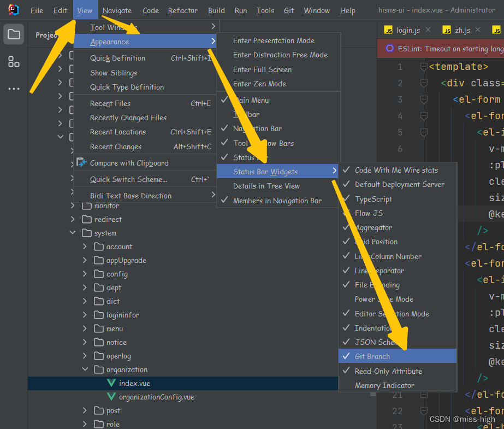Open the Refactor menu
The image size is (504, 429).
pyautogui.click(x=182, y=10)
